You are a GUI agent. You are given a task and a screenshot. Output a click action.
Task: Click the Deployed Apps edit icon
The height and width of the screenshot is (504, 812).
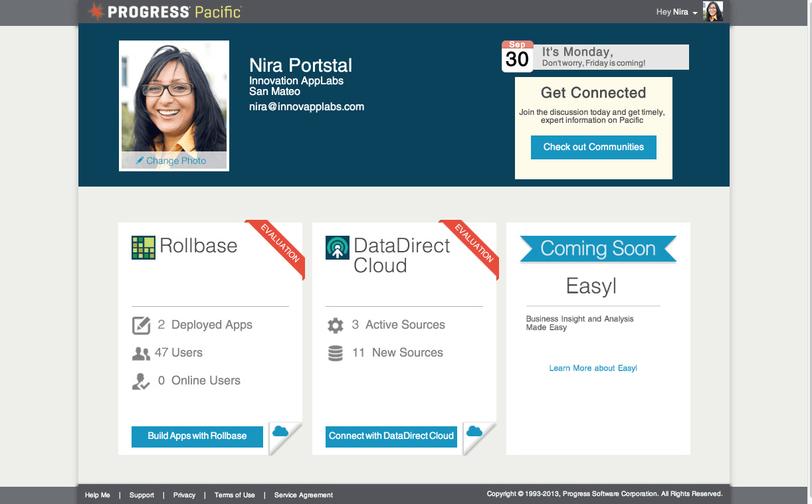pos(141,325)
